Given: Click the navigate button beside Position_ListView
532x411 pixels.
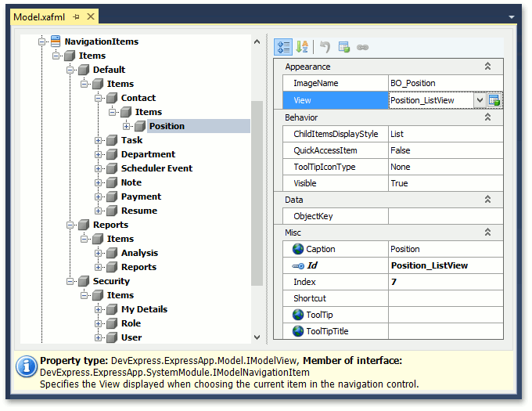Looking at the screenshot, I should (x=494, y=100).
